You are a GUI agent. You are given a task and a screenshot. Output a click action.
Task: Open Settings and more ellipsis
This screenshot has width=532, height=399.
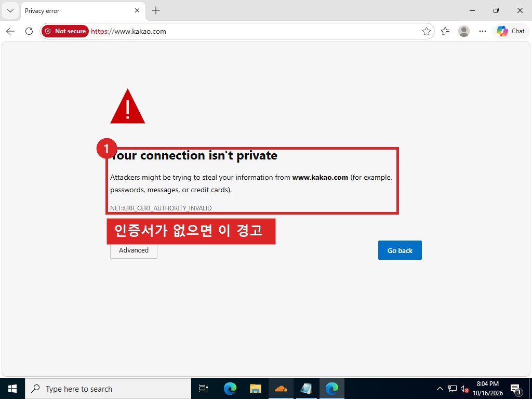point(483,31)
